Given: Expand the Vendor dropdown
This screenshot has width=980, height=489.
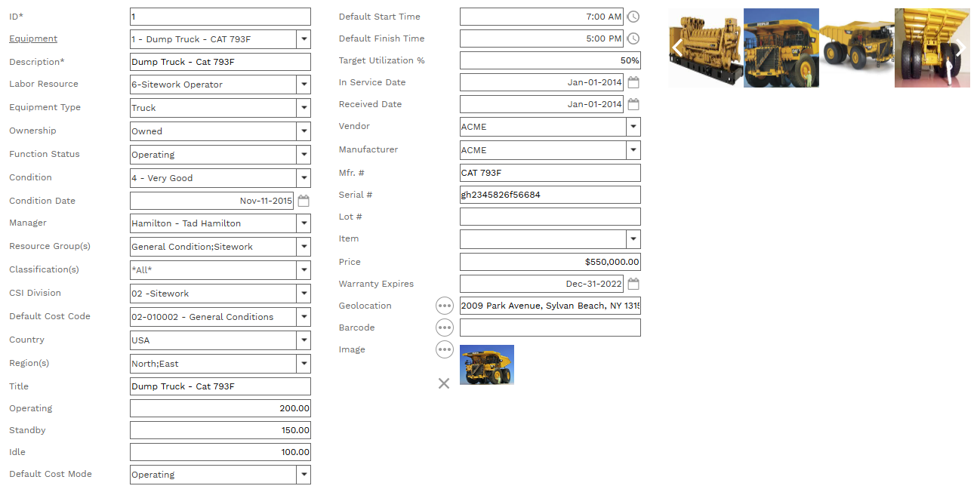Looking at the screenshot, I should coord(633,127).
